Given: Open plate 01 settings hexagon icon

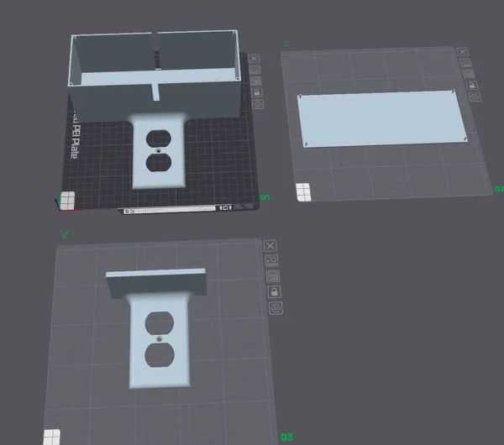Looking at the screenshot, I should (x=258, y=104).
